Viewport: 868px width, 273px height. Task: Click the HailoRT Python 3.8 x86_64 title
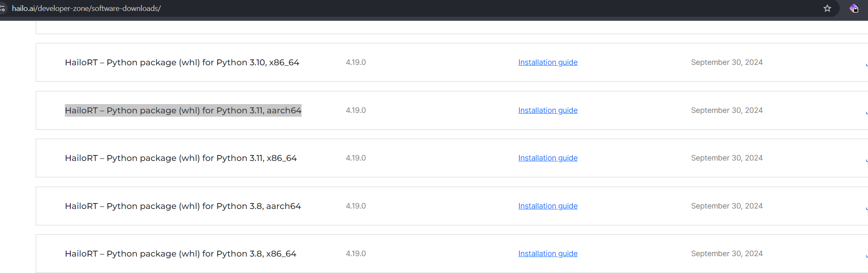click(180, 254)
